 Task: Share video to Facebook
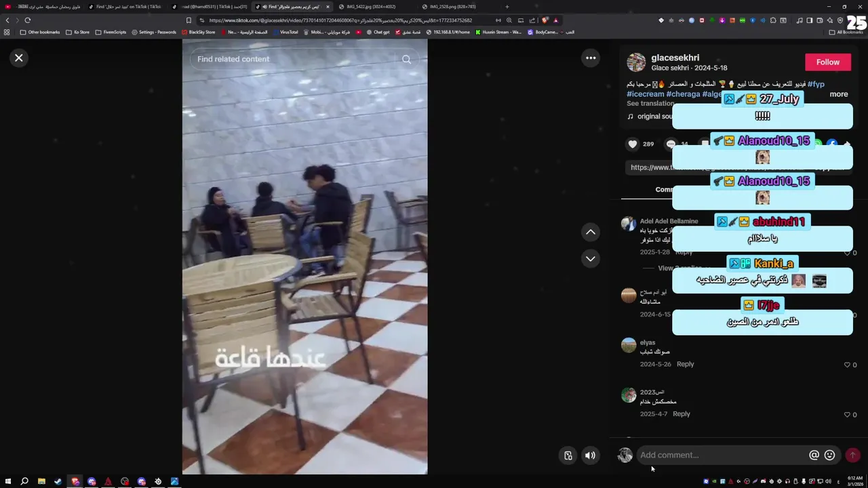click(x=831, y=144)
